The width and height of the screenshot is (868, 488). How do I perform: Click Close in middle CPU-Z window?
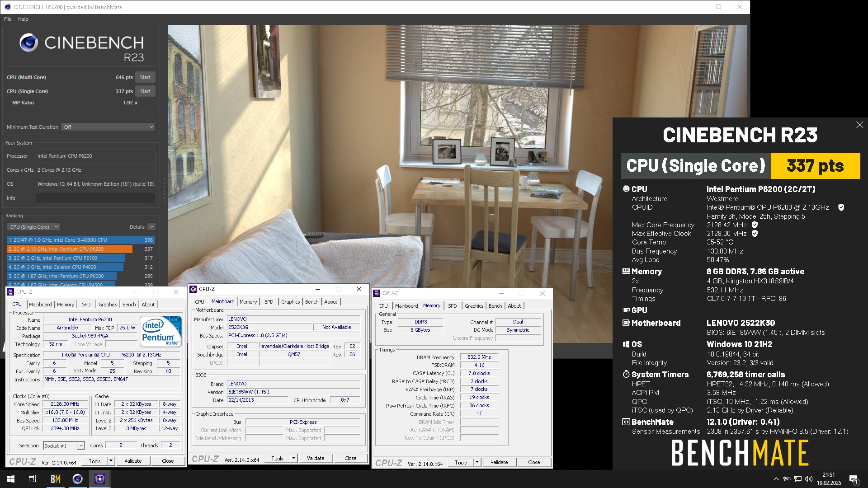(350, 458)
